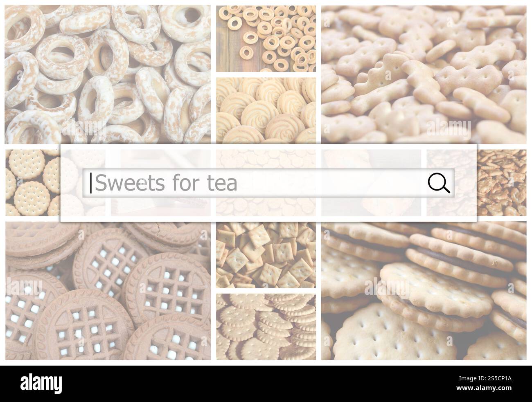Select the round dotted crackers thumbnail beside search panel
The height and width of the screenshot is (402, 532).
(x=33, y=182)
